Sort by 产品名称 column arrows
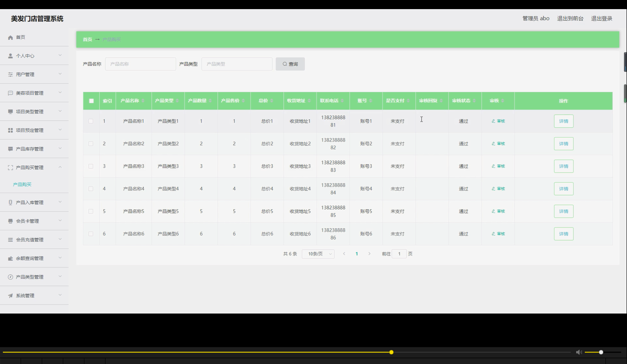The image size is (627, 364). (x=143, y=101)
